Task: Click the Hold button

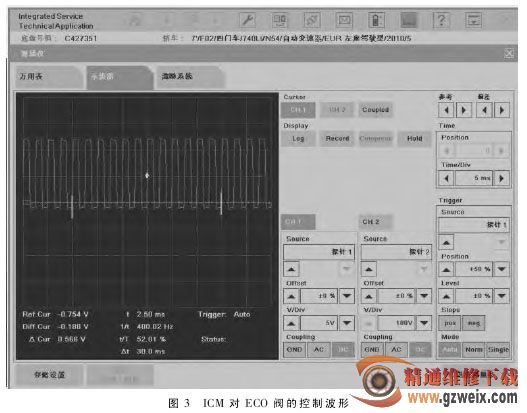Action: 414,138
